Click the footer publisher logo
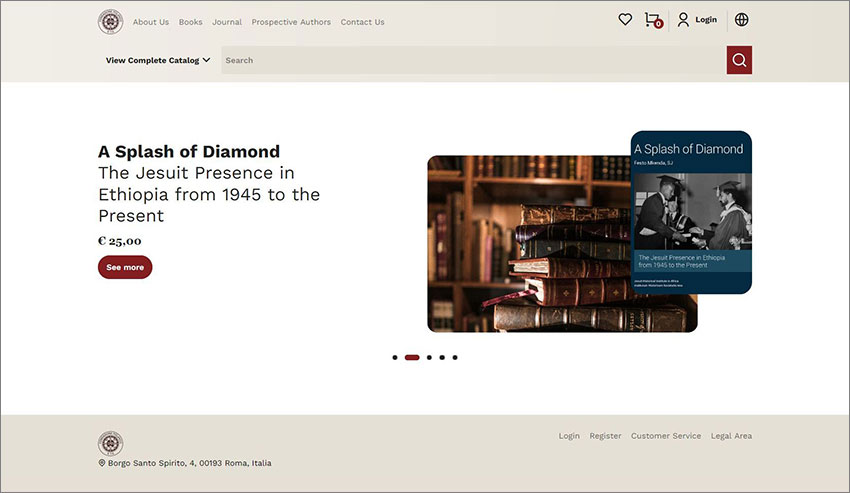 tap(110, 443)
